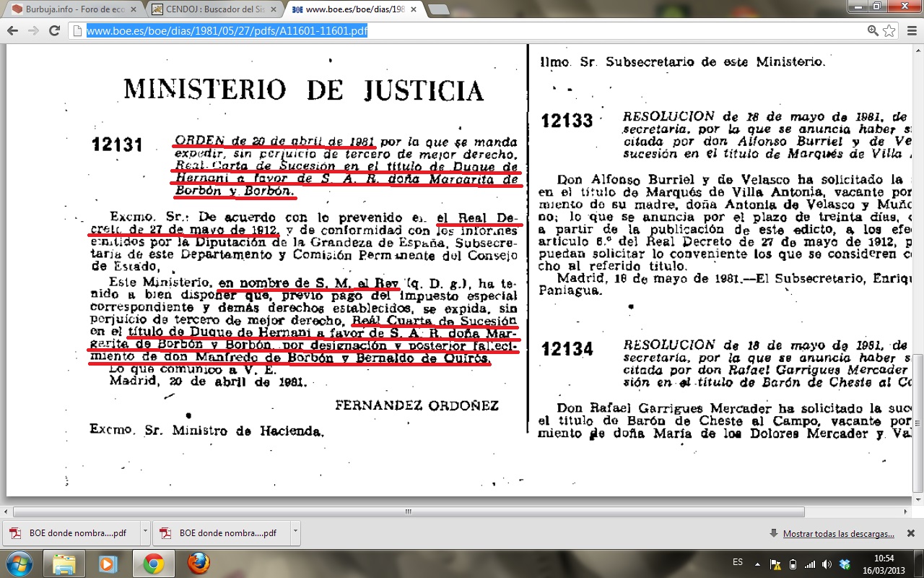Open Windows Explorer from the taskbar
This screenshot has width=924, height=578.
(x=64, y=563)
